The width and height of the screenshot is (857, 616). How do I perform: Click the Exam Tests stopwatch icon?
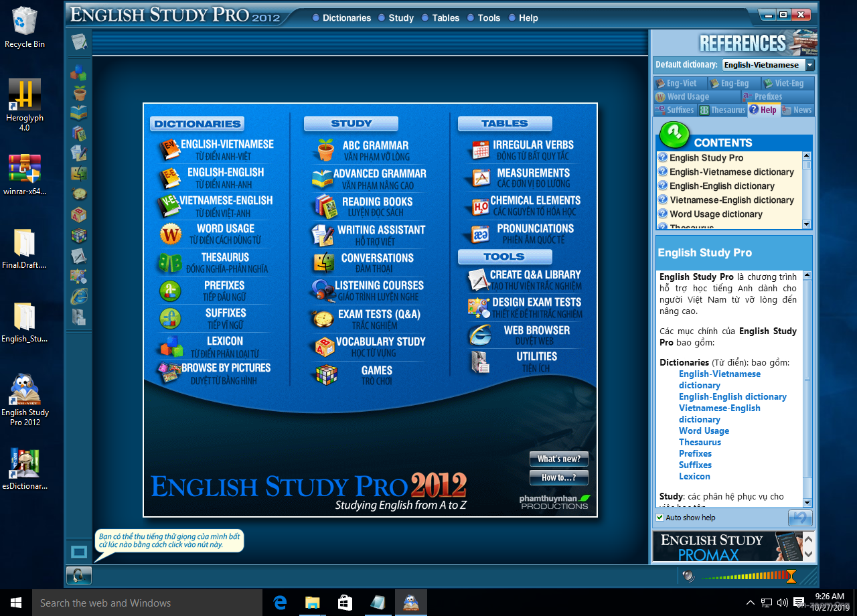click(325, 319)
